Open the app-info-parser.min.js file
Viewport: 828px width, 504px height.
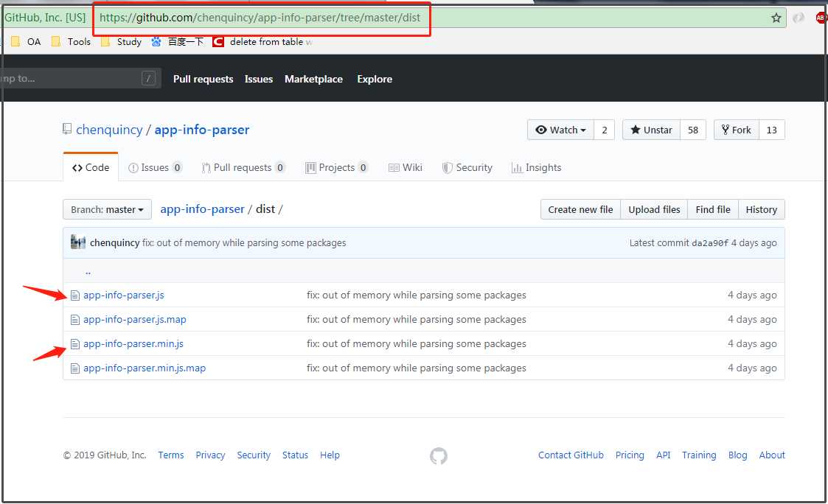point(133,344)
